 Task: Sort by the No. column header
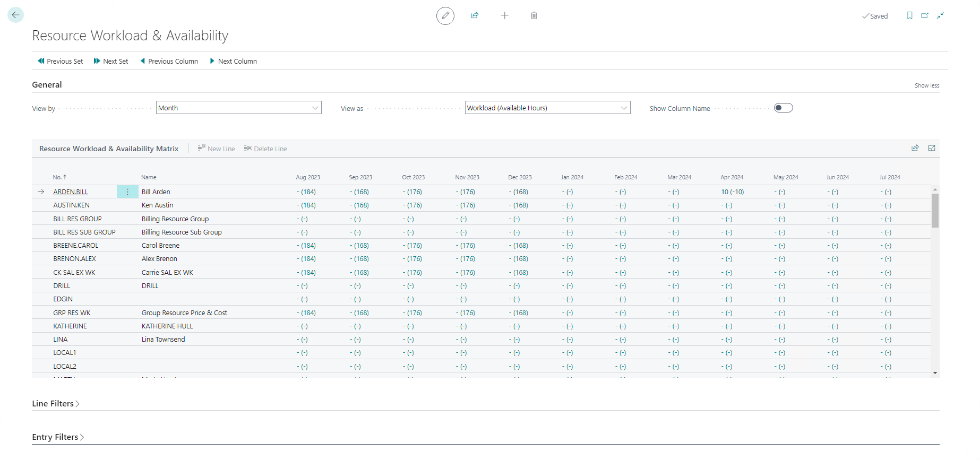coord(59,177)
